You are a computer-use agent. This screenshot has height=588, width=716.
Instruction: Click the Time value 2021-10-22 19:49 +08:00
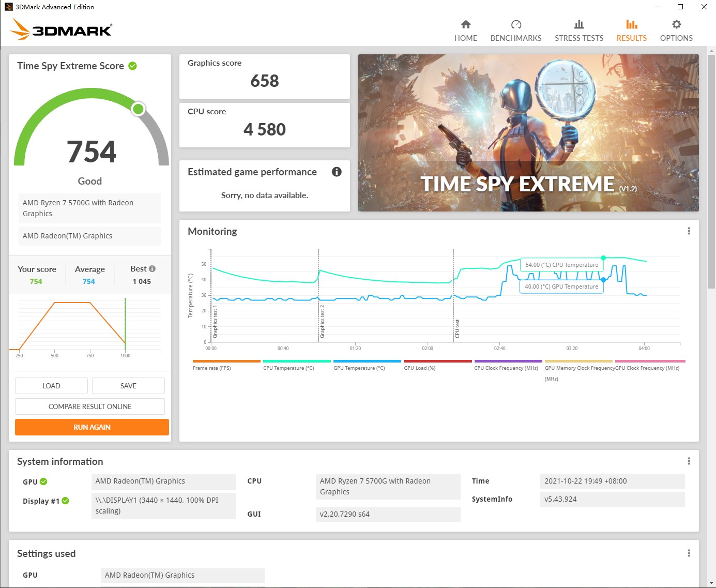pos(613,481)
